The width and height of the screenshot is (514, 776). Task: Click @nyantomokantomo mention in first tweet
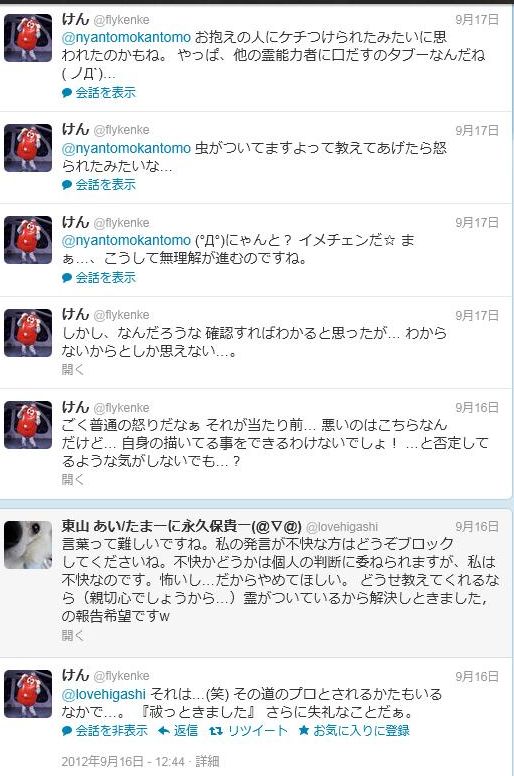[126, 37]
